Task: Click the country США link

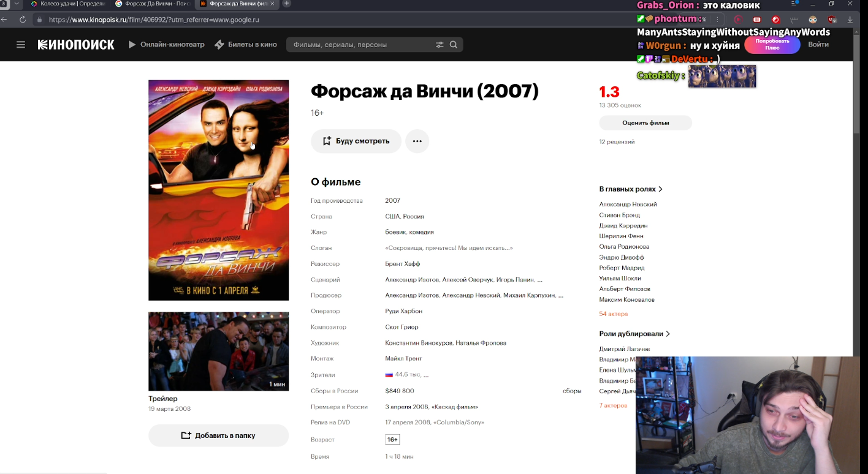Action: click(x=392, y=216)
